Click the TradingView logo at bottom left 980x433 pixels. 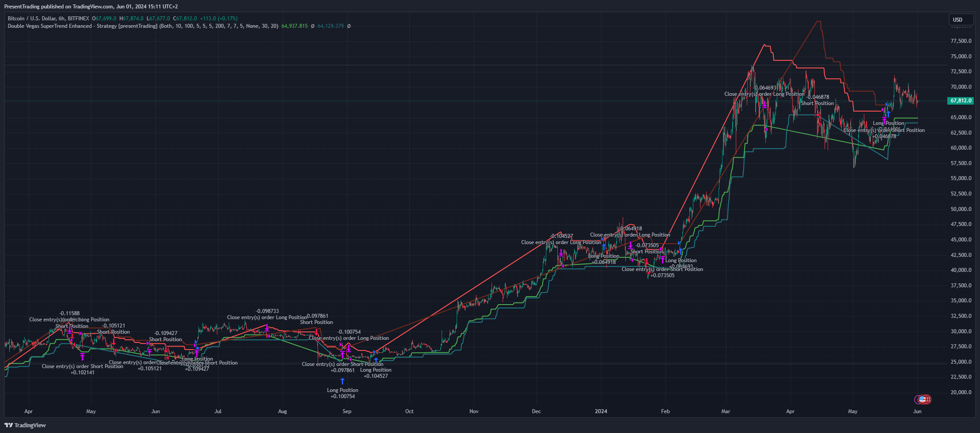pyautogui.click(x=25, y=425)
